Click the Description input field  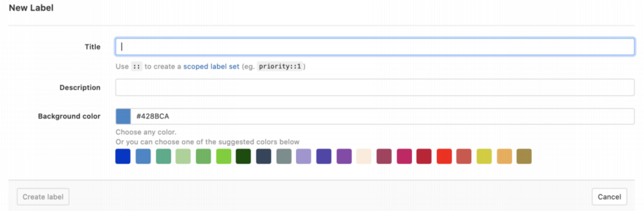(375, 88)
